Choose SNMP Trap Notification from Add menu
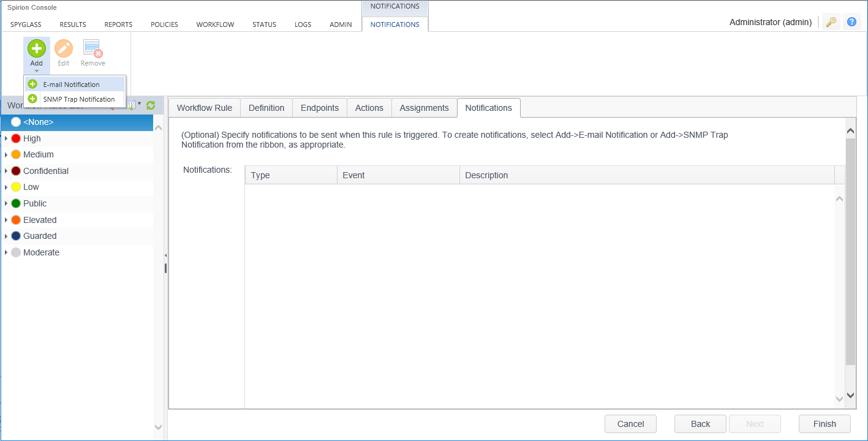The width and height of the screenshot is (868, 441). click(x=78, y=99)
